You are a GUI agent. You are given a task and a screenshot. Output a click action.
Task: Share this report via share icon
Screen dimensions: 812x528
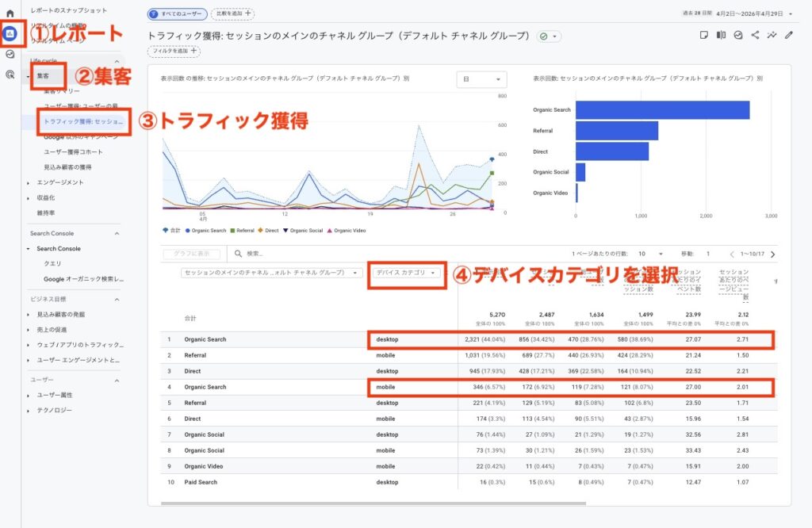[x=755, y=35]
